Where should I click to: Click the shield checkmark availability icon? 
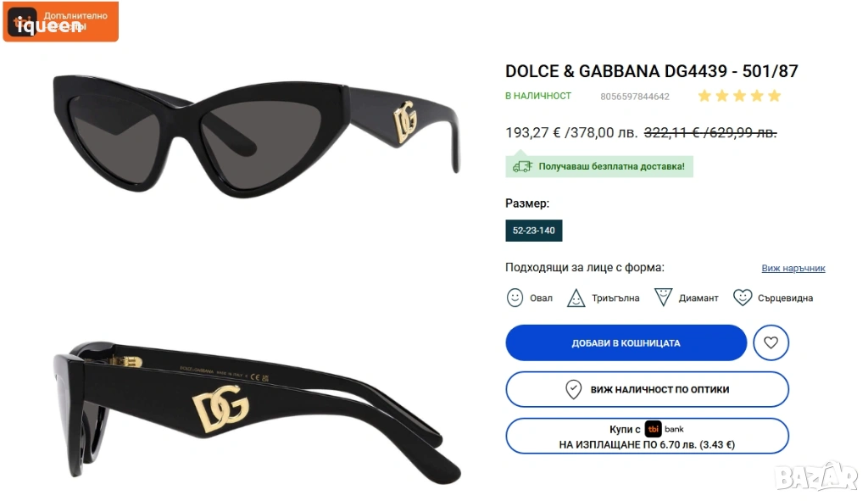pos(574,389)
